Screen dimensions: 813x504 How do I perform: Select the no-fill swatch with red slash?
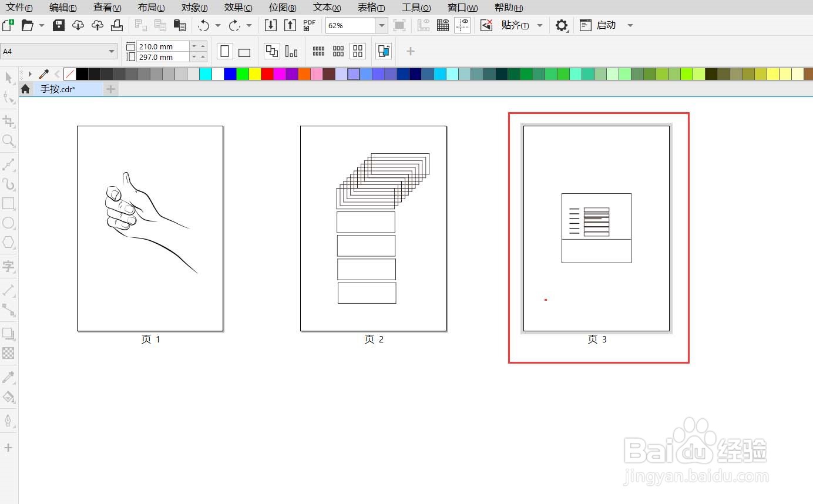[x=69, y=74]
